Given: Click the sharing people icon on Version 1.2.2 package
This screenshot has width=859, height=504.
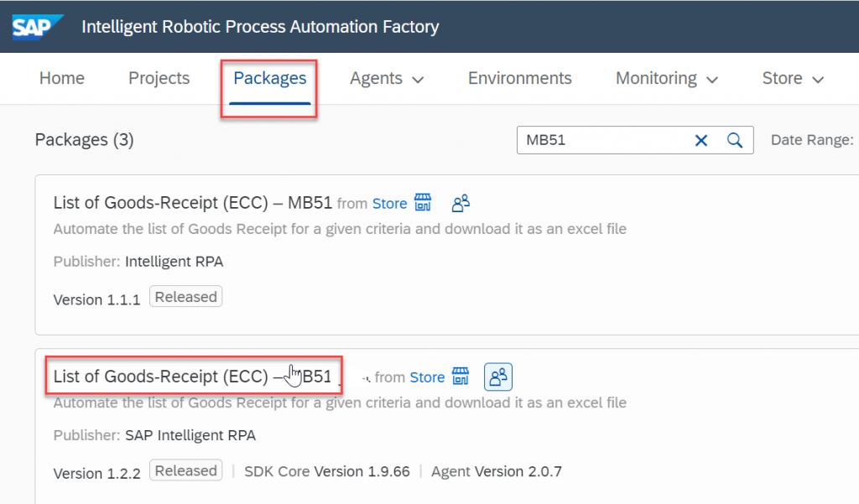Looking at the screenshot, I should pyautogui.click(x=498, y=377).
